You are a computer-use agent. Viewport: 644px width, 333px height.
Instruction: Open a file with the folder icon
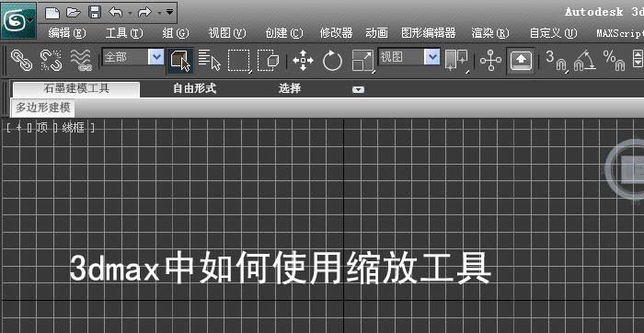pos(74,13)
